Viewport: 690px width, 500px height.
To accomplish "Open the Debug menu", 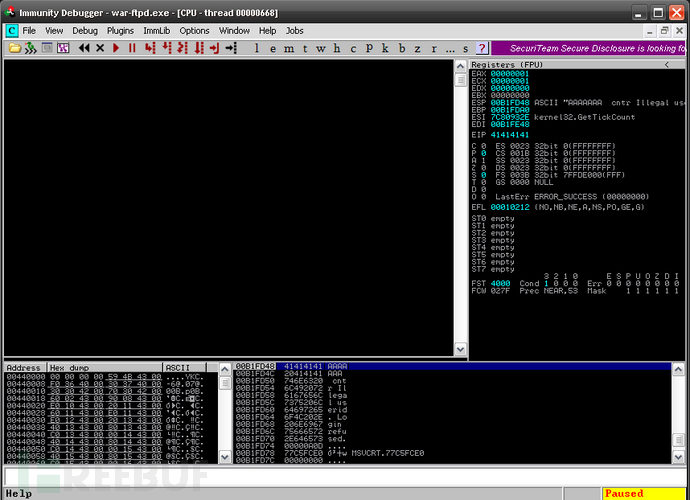I will coord(85,31).
